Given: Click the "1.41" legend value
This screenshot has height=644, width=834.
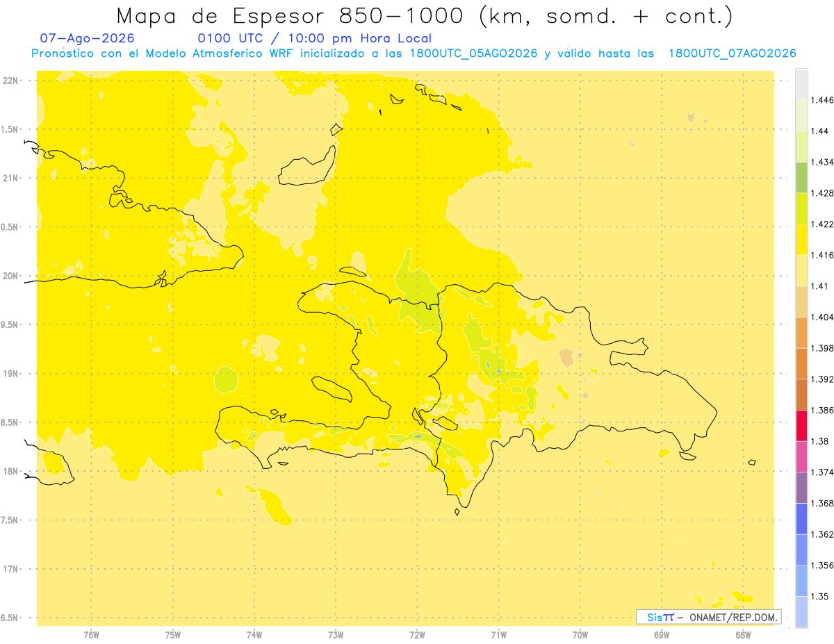Looking at the screenshot, I should tap(819, 286).
